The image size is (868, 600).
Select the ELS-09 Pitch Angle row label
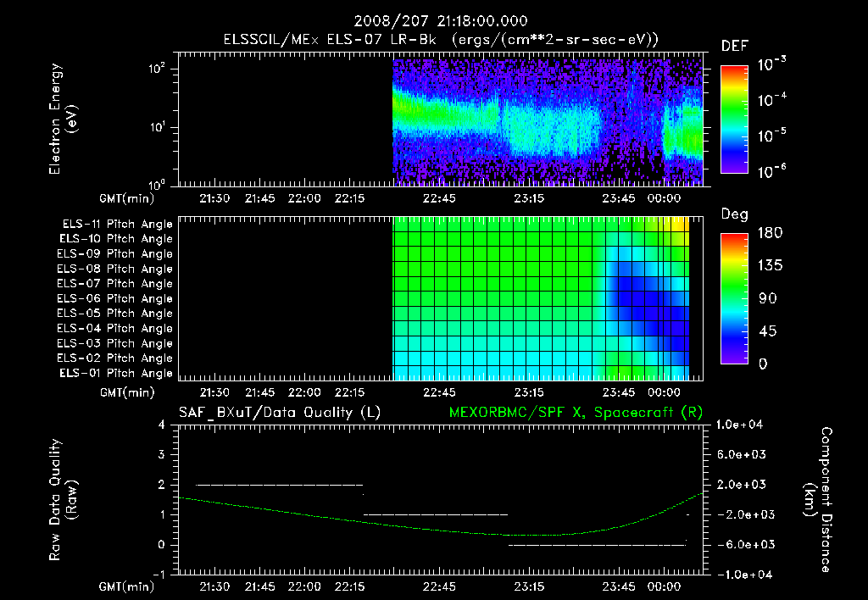pos(114,254)
